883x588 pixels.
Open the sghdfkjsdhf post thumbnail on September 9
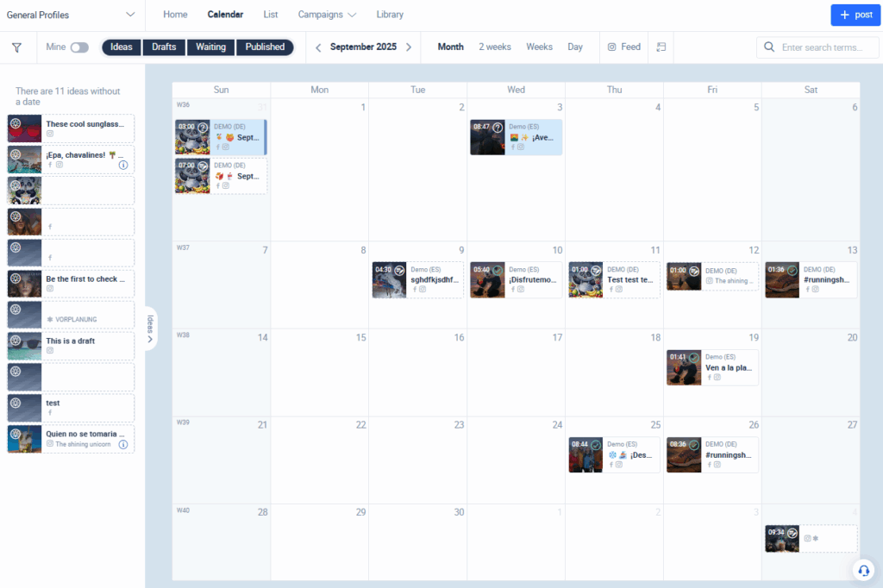389,279
